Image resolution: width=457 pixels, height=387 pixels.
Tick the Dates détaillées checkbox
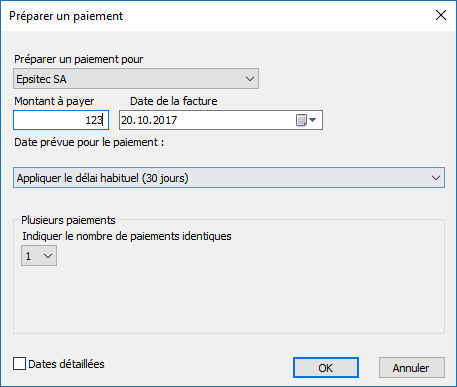tap(19, 364)
